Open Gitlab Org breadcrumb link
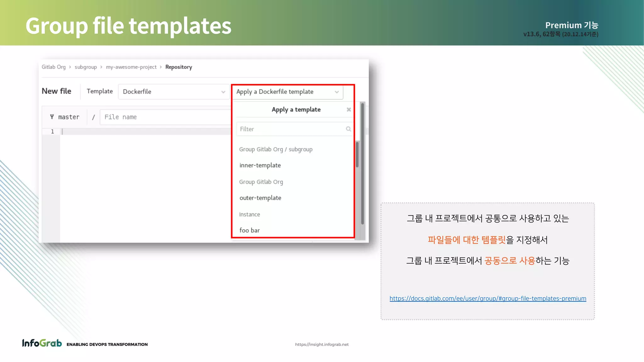This screenshot has width=644, height=362. 54,67
